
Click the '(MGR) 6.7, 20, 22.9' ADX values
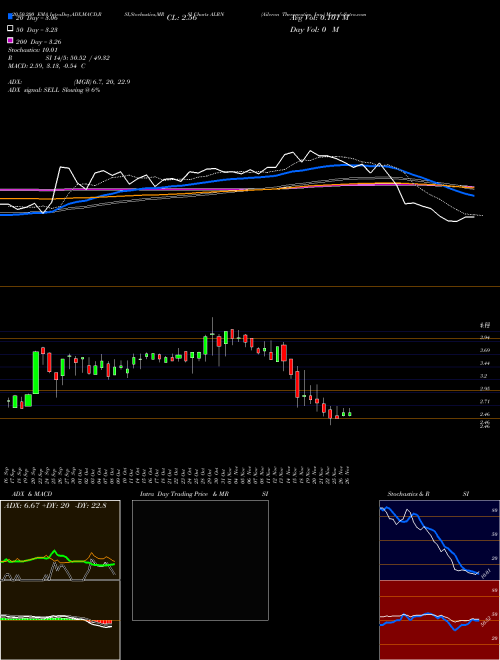(102, 82)
